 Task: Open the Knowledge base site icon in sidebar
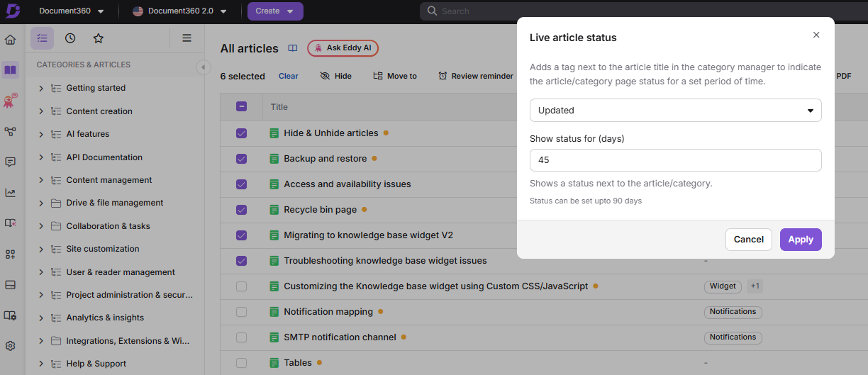(10, 223)
